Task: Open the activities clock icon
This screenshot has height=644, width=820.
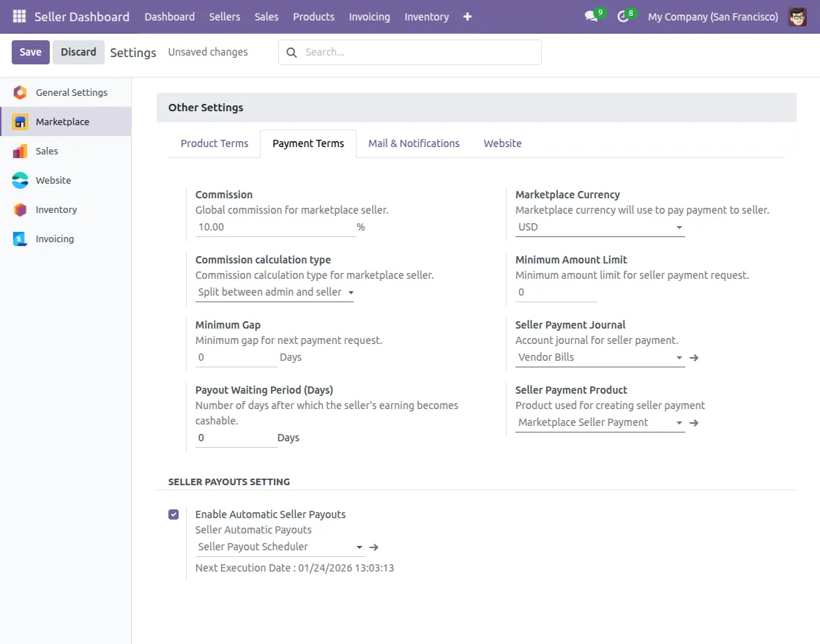Action: point(623,16)
